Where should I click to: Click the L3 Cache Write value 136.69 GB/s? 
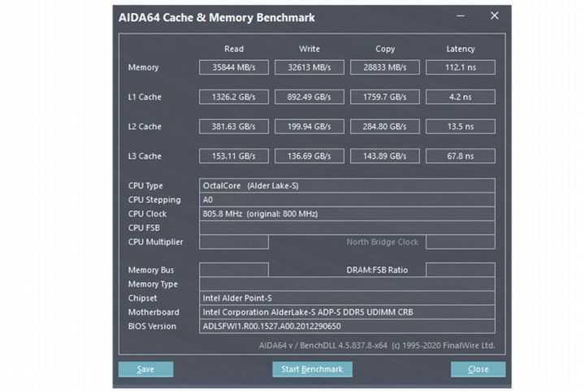point(309,156)
